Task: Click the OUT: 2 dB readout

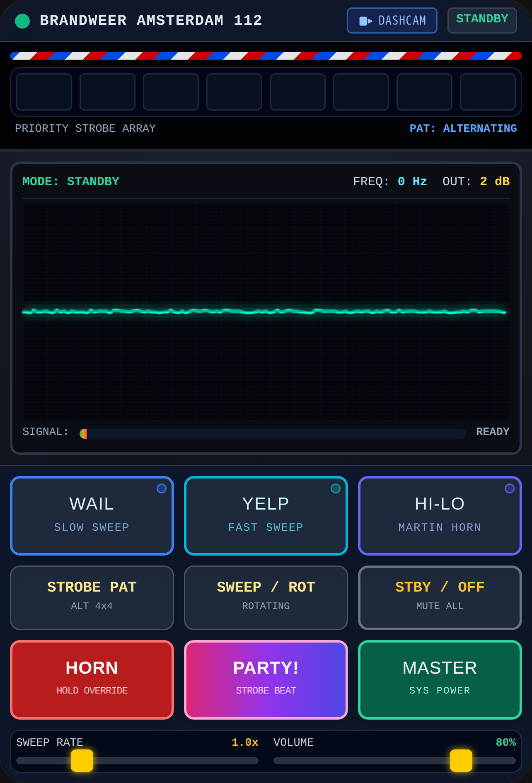Action: (476, 181)
